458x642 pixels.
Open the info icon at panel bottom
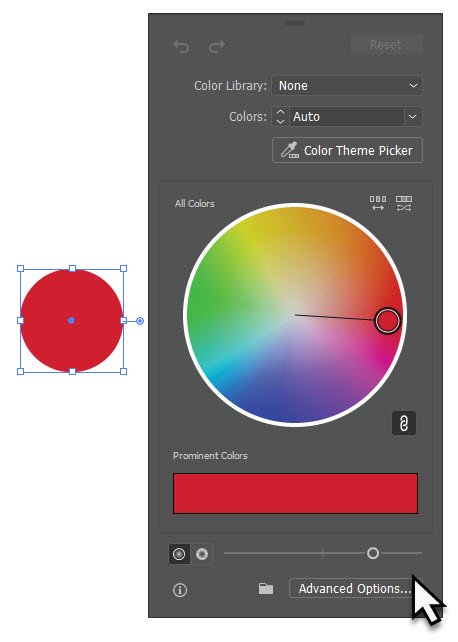tap(180, 590)
